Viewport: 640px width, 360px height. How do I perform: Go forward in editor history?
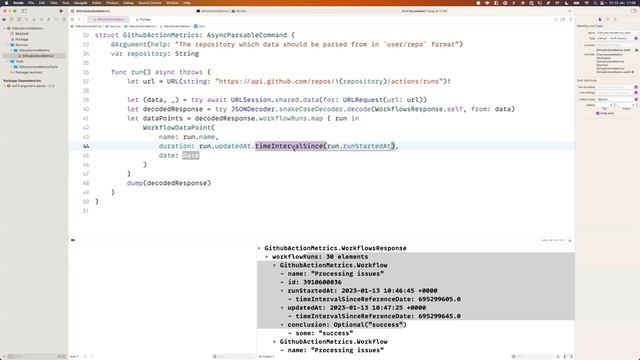coord(84,19)
